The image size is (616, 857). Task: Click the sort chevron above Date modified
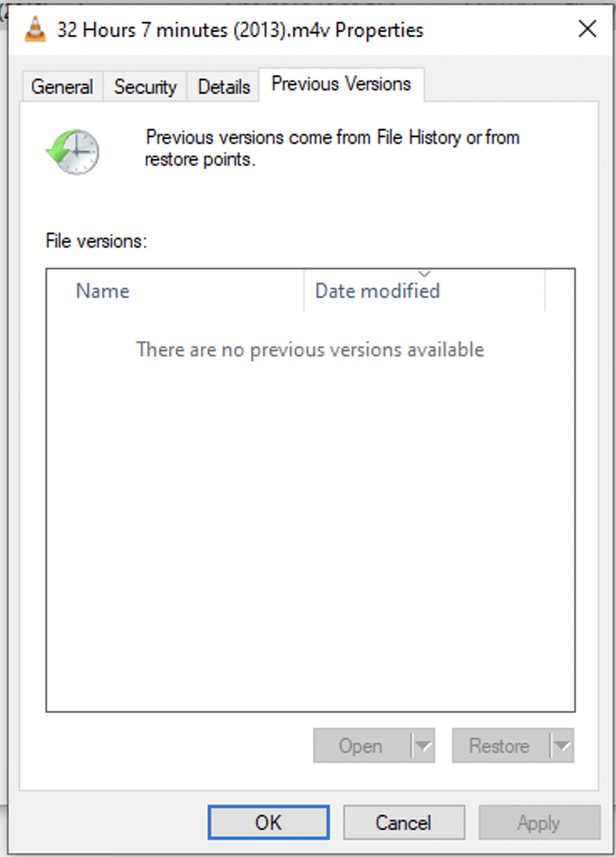click(x=424, y=274)
